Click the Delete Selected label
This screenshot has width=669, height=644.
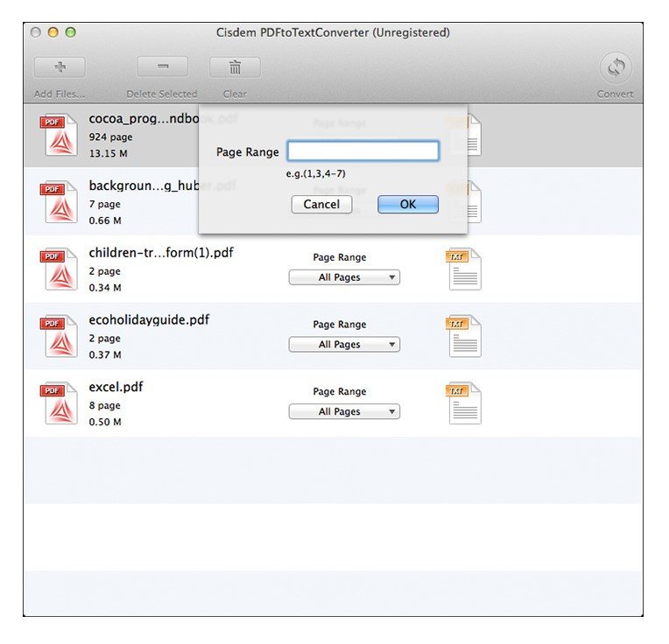pyautogui.click(x=162, y=94)
